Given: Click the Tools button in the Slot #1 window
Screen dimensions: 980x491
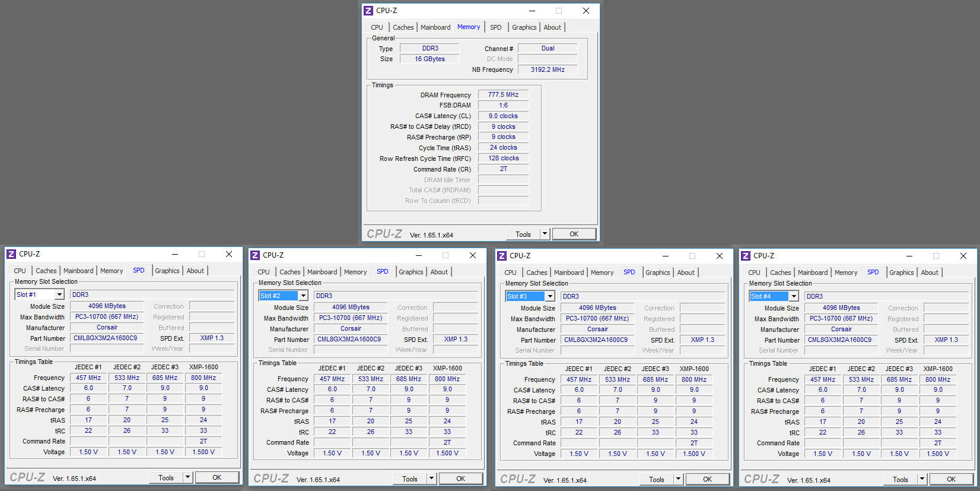Looking at the screenshot, I should pyautogui.click(x=166, y=477).
